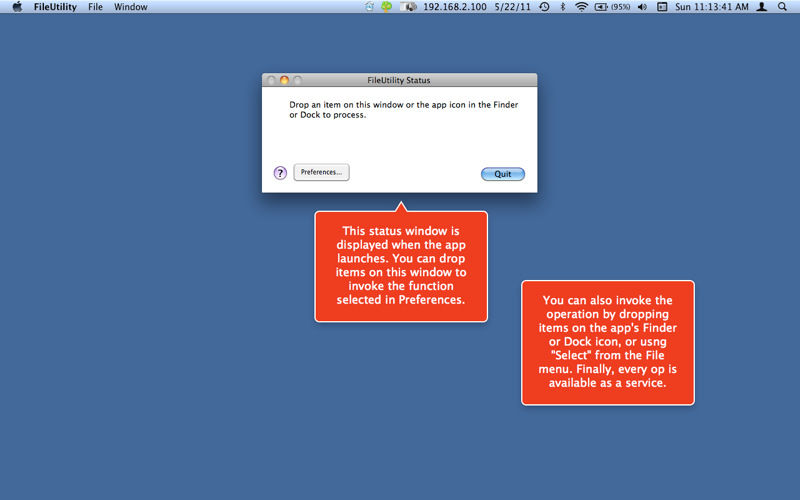This screenshot has height=500, width=800.
Task: Open the Time Machine menu bar icon
Action: 544,7
